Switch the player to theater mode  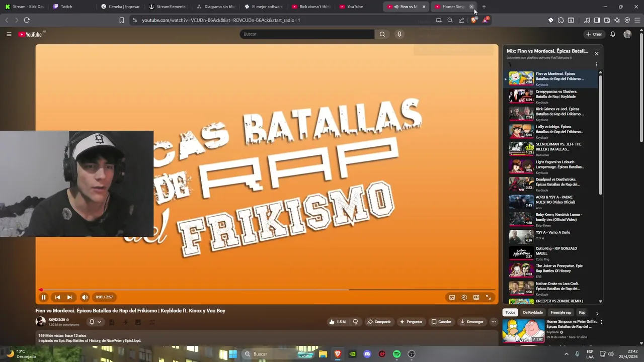click(476, 297)
